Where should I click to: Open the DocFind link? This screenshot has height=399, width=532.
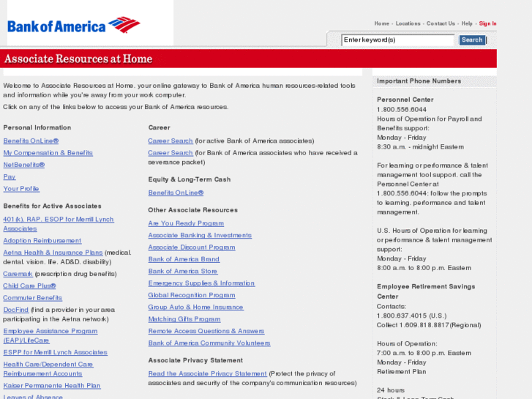pos(15,310)
